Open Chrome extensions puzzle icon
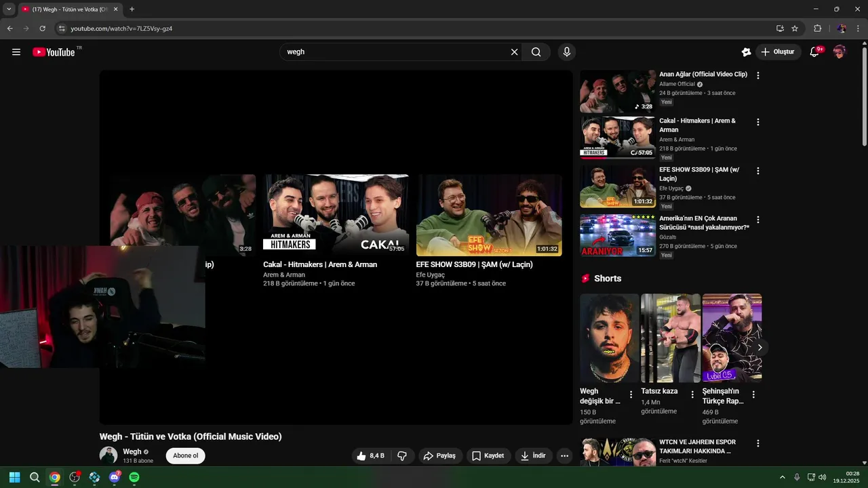 [817, 28]
